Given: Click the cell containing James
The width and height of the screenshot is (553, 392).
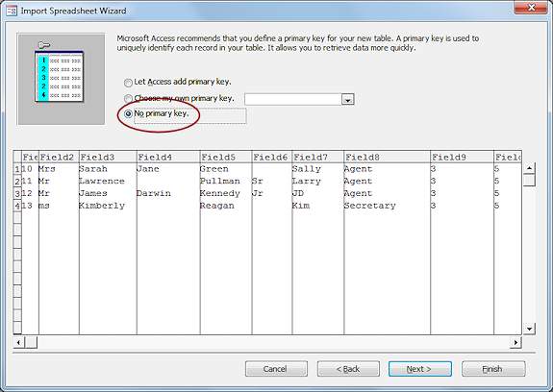Looking at the screenshot, I should [108, 193].
